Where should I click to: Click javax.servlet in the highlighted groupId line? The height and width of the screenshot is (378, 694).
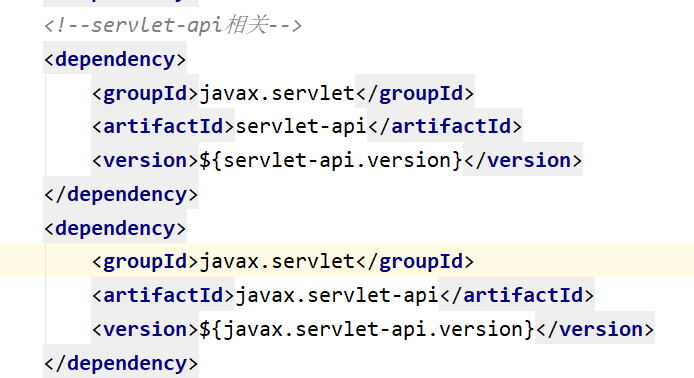click(277, 261)
